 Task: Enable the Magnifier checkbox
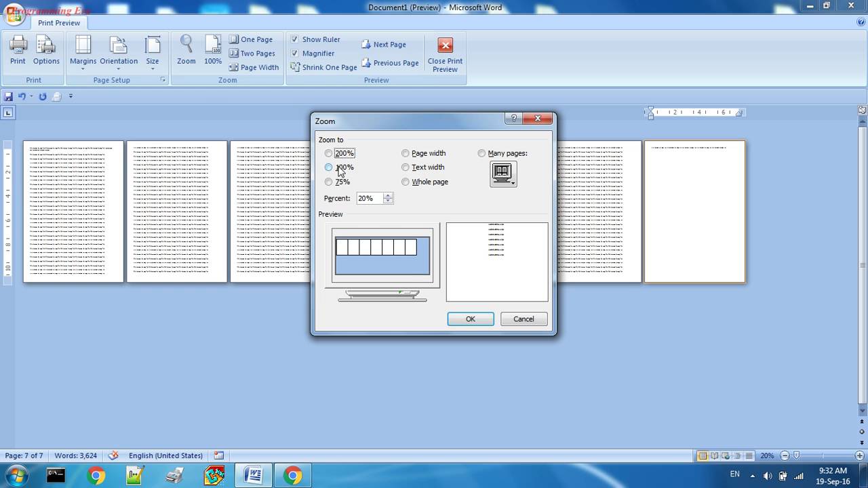[296, 53]
